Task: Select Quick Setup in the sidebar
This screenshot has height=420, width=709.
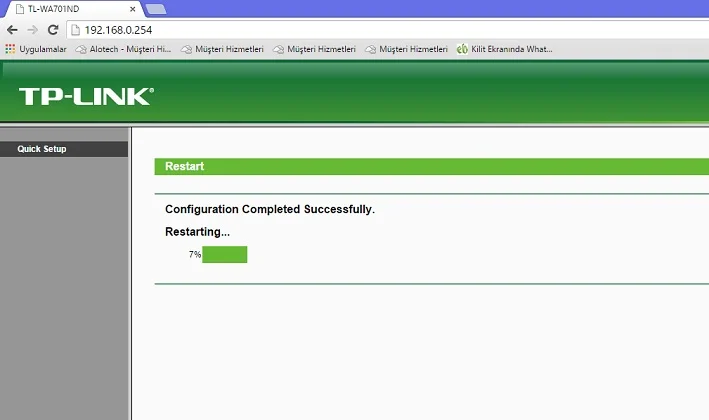Action: click(42, 149)
